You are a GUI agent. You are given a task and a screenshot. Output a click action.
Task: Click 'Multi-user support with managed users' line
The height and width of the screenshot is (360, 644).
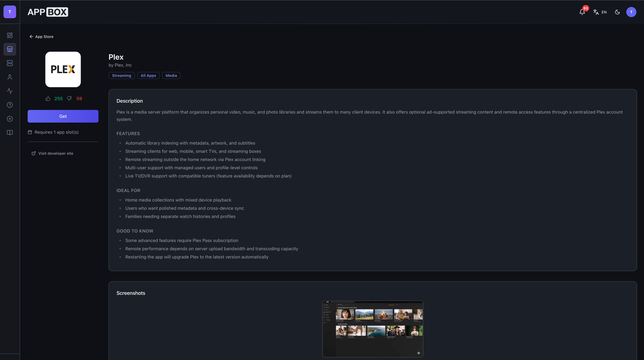click(x=192, y=168)
